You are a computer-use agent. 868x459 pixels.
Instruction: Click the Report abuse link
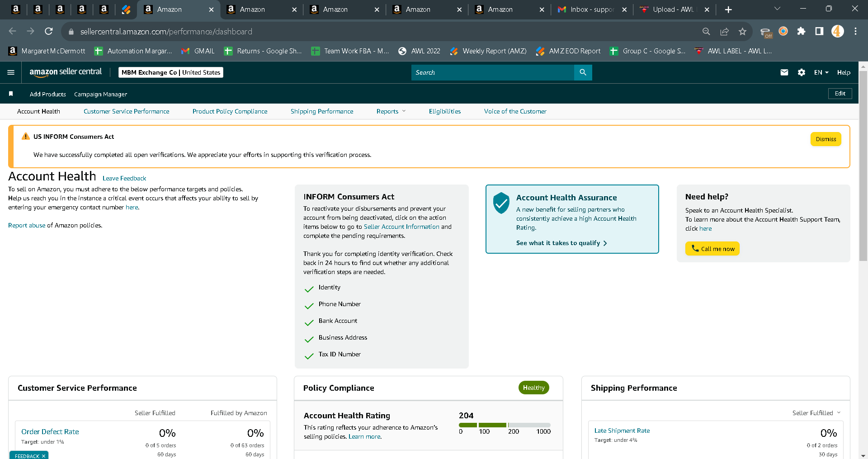(x=27, y=225)
